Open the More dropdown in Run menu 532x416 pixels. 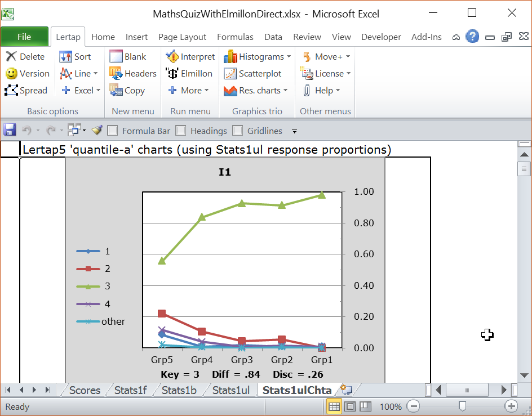click(x=206, y=90)
